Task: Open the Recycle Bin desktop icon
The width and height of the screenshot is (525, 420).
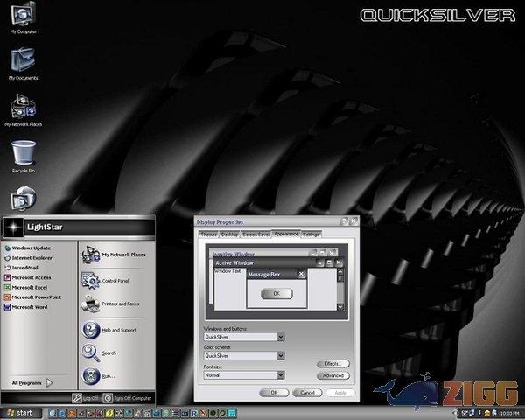Action: 24,157
